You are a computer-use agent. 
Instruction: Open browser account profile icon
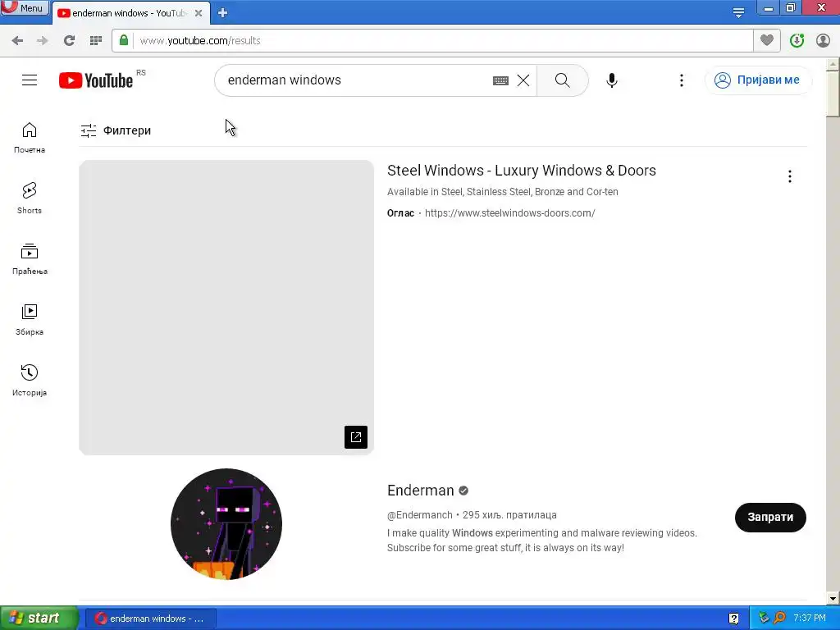point(823,41)
